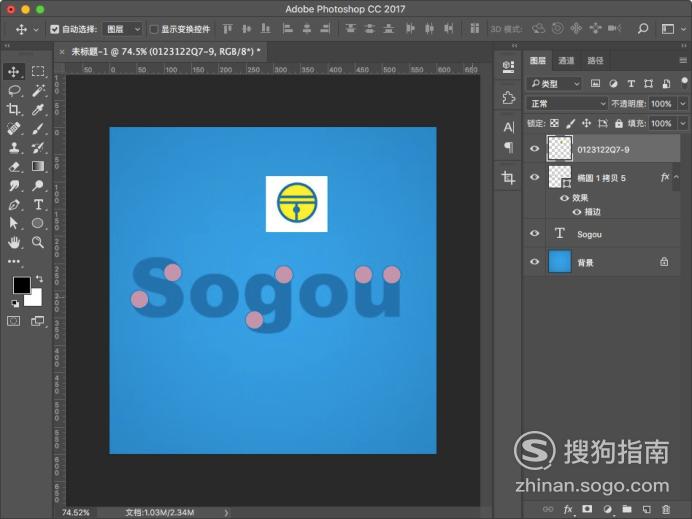Open the search magnifier in options bar

(x=643, y=29)
